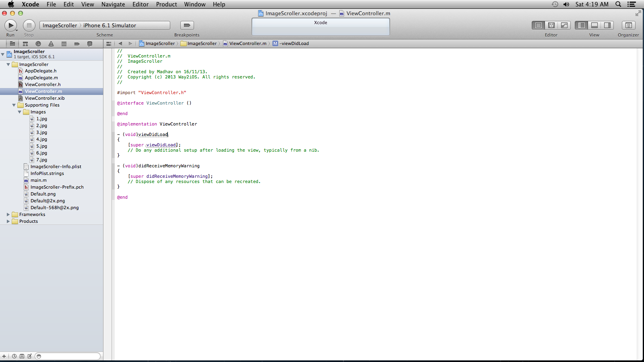Expand the Products group
The height and width of the screenshot is (362, 644).
[x=8, y=221]
